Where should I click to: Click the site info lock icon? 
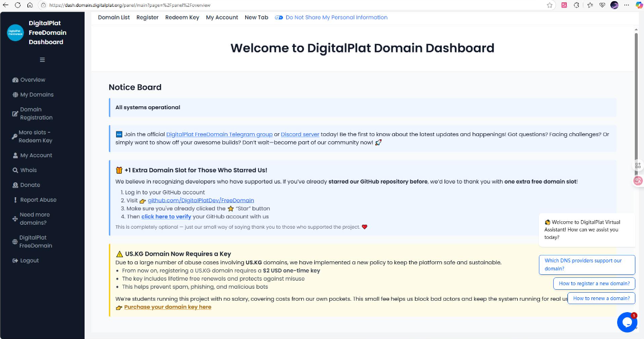[43, 5]
